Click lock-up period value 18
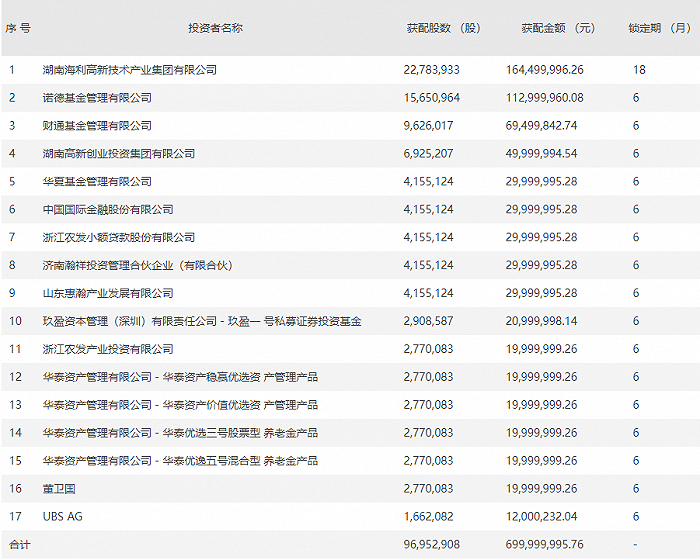This screenshot has height=560, width=700. (639, 70)
